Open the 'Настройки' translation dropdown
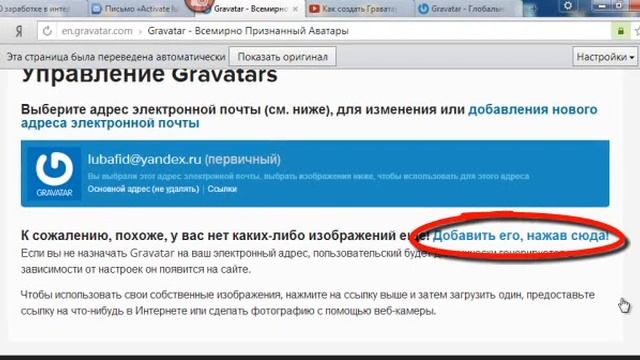Image resolution: width=640 pixels, height=360 pixels. (x=605, y=57)
